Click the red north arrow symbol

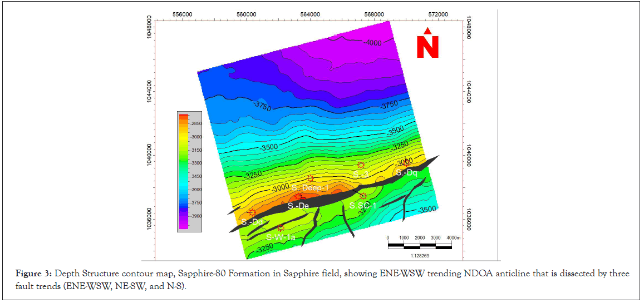(x=427, y=43)
